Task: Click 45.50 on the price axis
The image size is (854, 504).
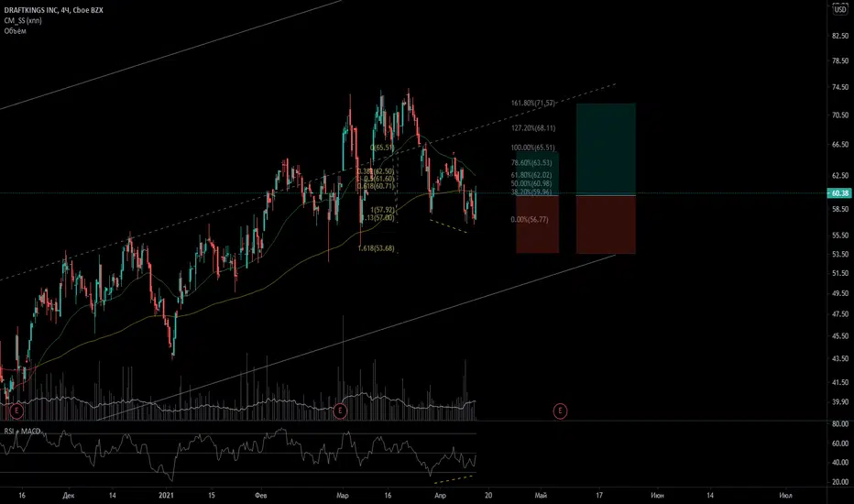Action: pos(840,336)
